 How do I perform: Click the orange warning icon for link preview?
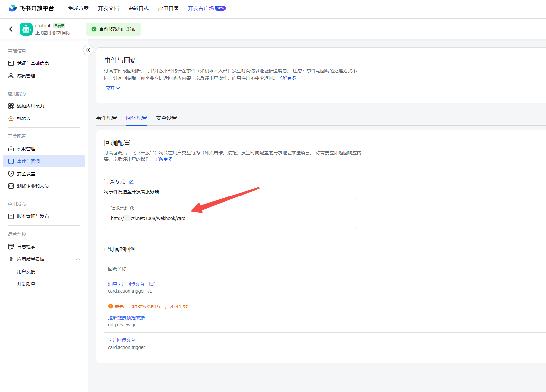coord(110,306)
